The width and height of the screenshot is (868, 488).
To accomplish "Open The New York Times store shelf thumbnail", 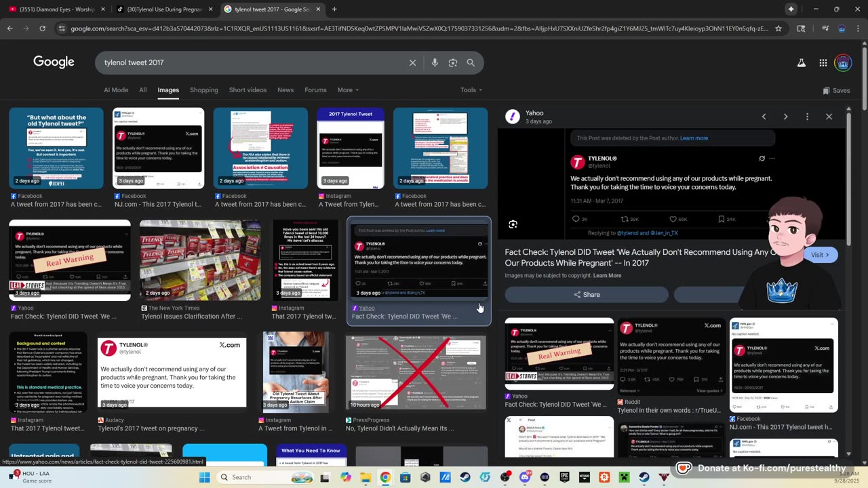I will pyautogui.click(x=200, y=260).
